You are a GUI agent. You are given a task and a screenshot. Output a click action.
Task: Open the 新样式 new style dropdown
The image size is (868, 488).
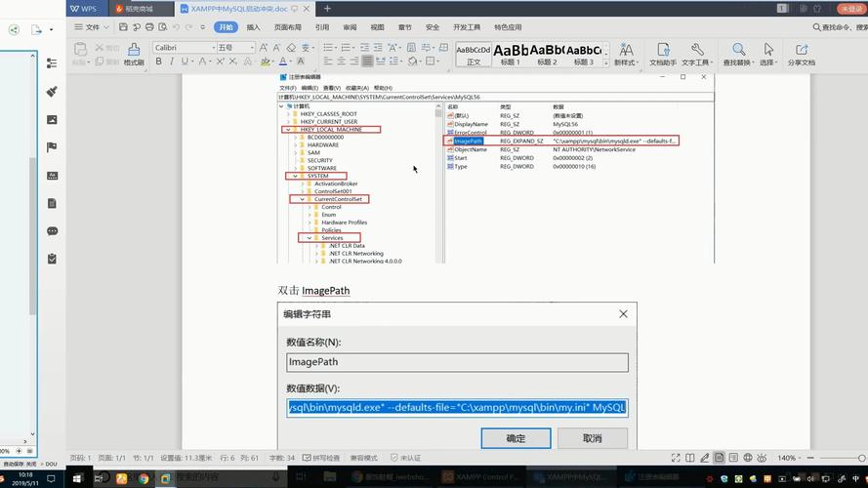(626, 55)
